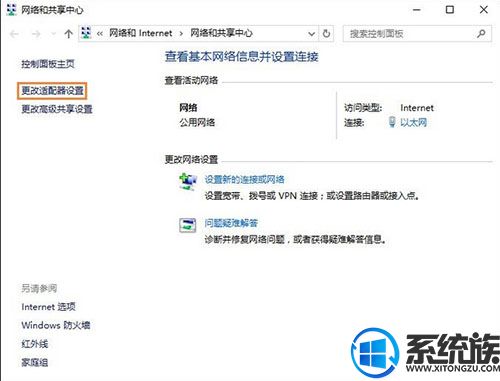
Task: Close the 网络和共享中心 window
Action: tap(484, 9)
